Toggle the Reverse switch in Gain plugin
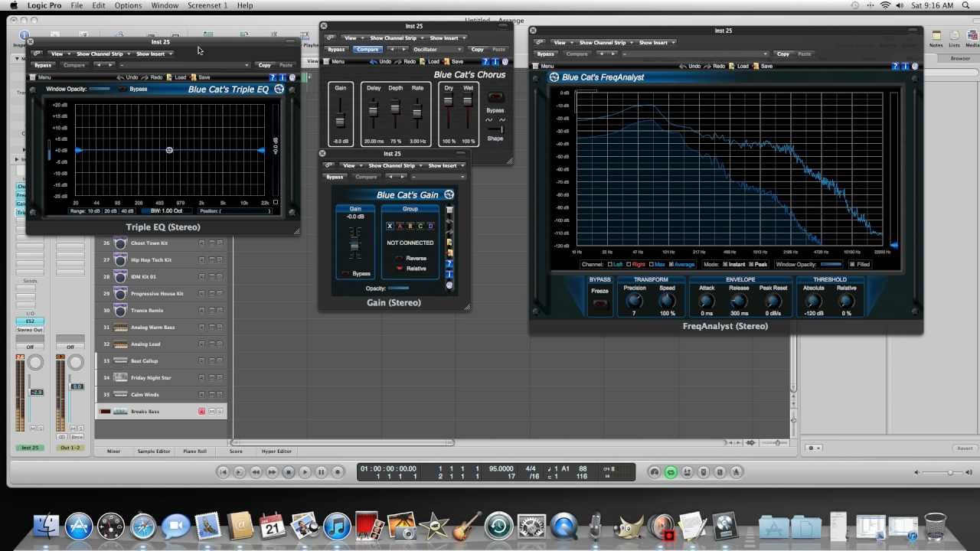Screen dimensions: 980x551 tap(399, 259)
